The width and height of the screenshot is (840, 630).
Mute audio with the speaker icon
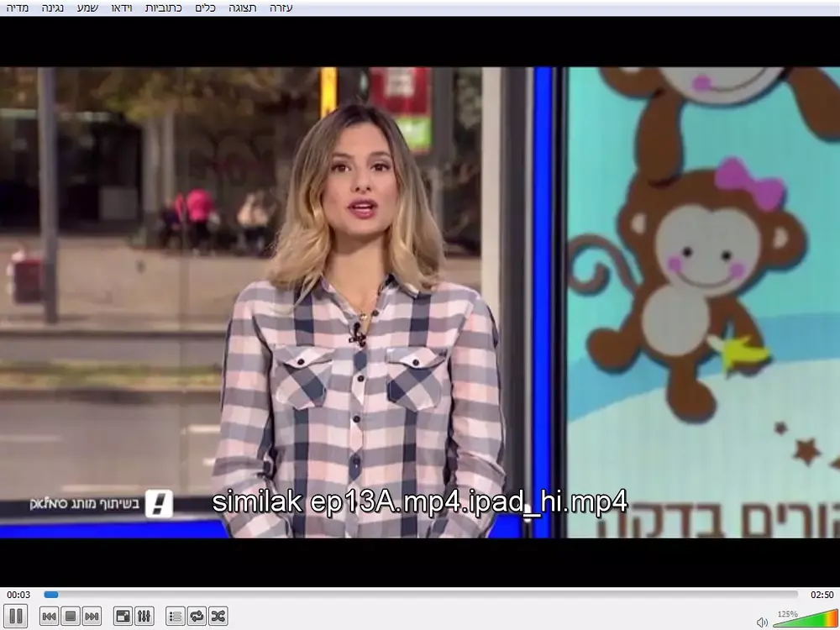[762, 622]
